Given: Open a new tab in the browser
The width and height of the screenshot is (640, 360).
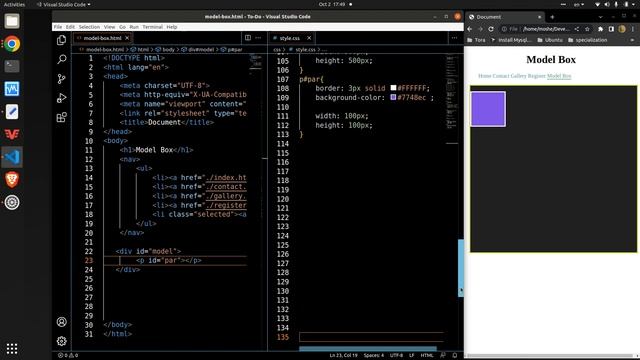Looking at the screenshot, I should point(552,17).
